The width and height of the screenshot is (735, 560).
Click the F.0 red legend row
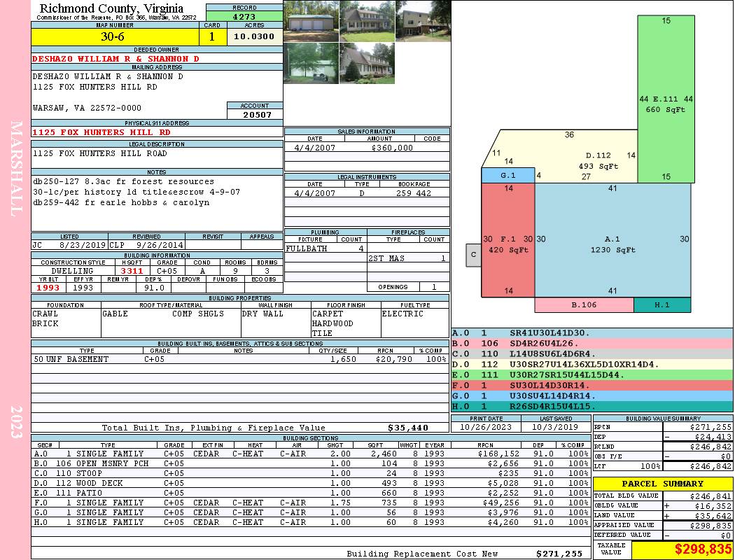[591, 385]
